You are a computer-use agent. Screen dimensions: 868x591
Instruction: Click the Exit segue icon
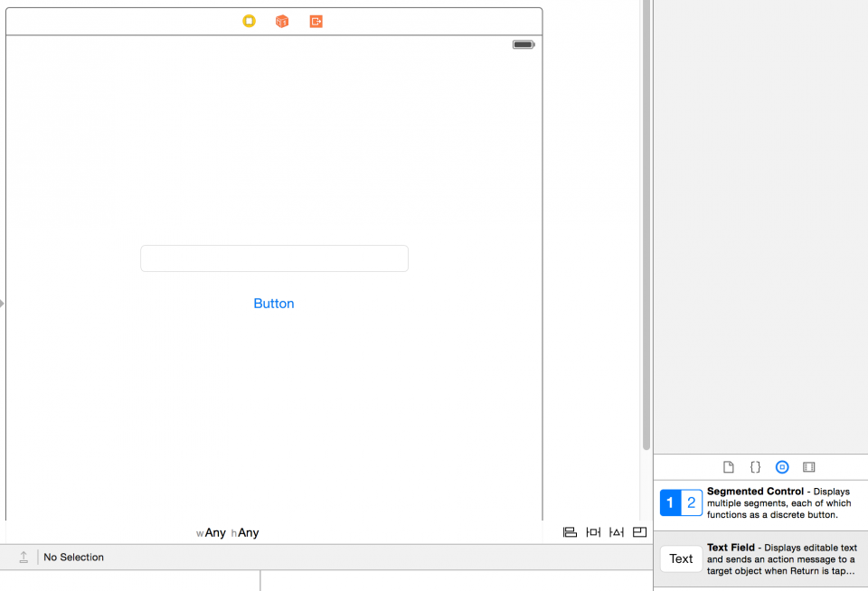pos(315,21)
